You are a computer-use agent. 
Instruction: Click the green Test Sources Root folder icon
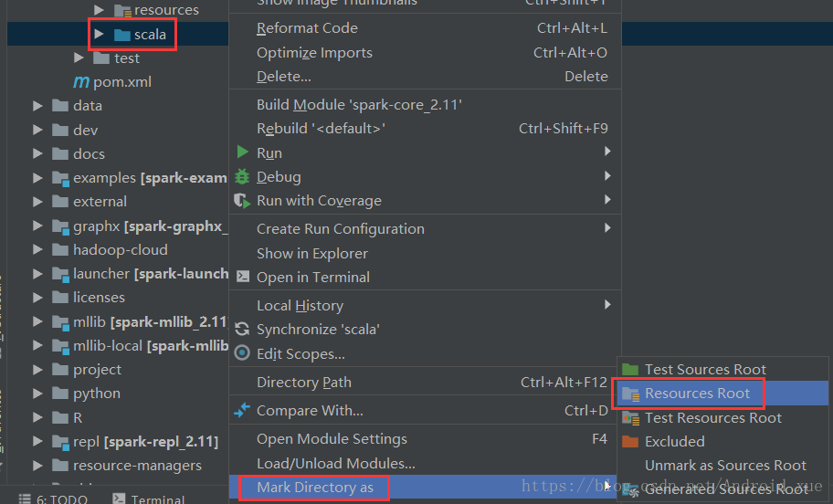(630, 369)
